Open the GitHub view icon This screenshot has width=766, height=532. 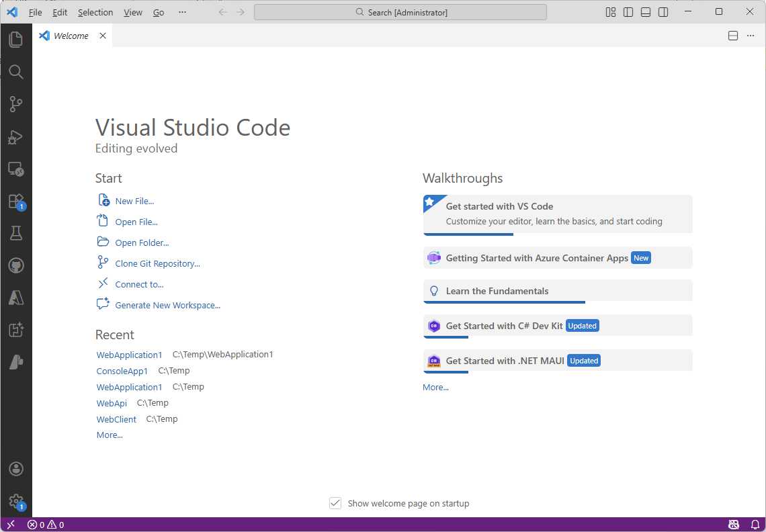[16, 265]
